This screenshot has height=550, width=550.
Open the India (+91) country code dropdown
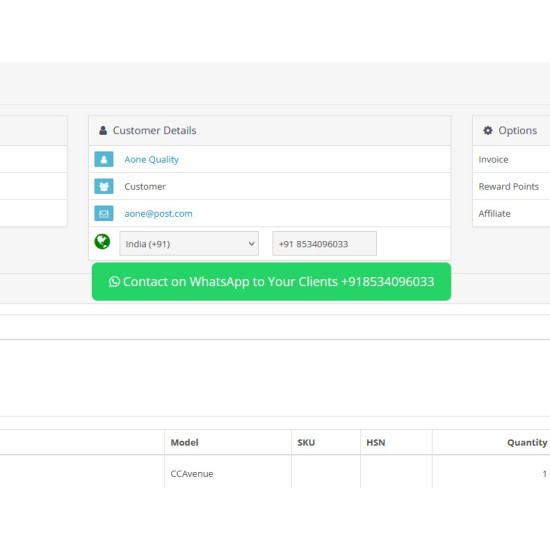[x=189, y=243]
